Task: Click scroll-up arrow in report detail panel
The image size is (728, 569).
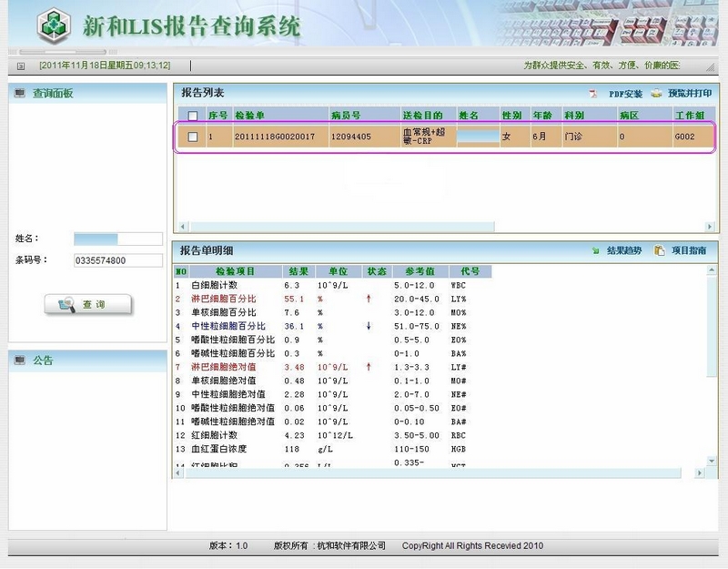Action: tap(699, 271)
